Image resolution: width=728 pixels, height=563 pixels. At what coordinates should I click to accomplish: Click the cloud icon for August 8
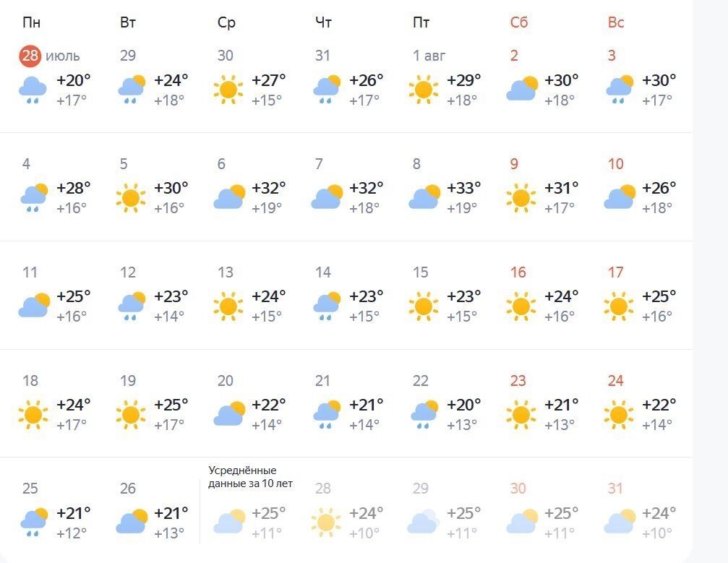click(424, 197)
